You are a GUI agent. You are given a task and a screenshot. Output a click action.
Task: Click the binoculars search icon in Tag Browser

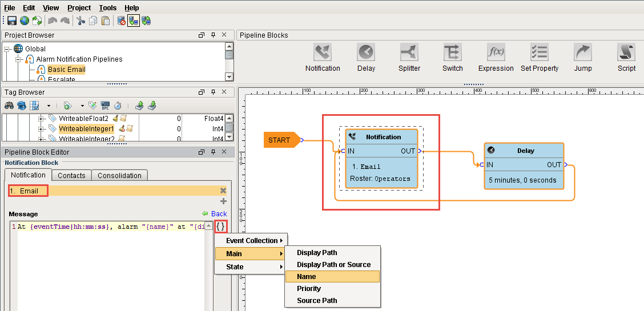point(9,106)
